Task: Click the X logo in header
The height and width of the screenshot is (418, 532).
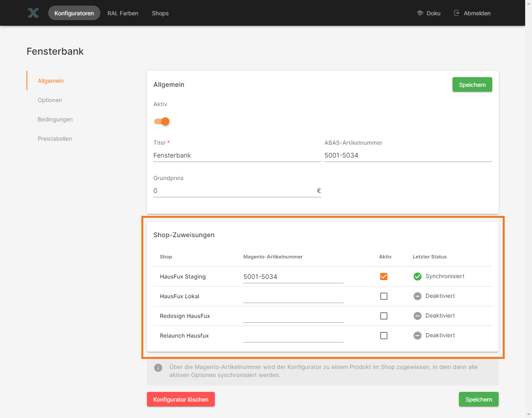Action: tap(33, 13)
